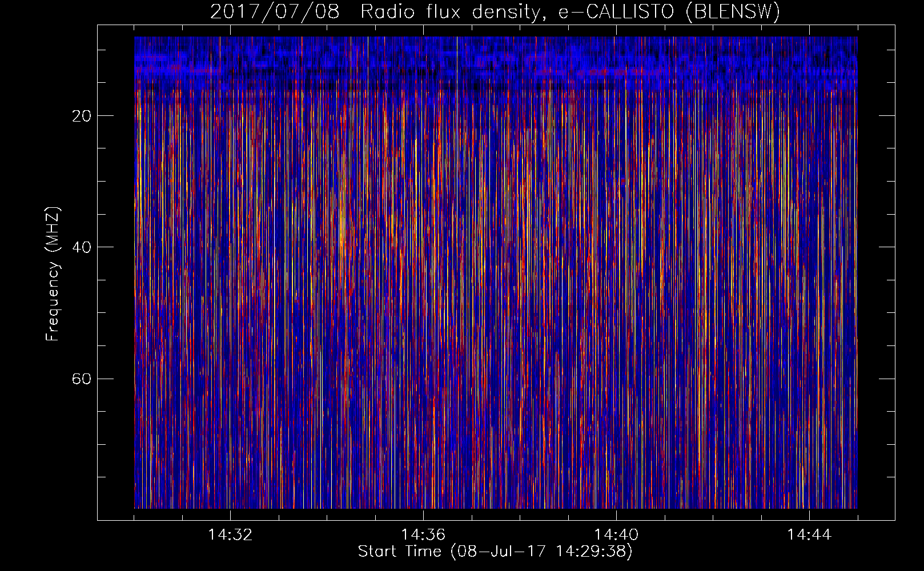
Task: Click the '14:40' time tick label
Action: pyautogui.click(x=616, y=535)
